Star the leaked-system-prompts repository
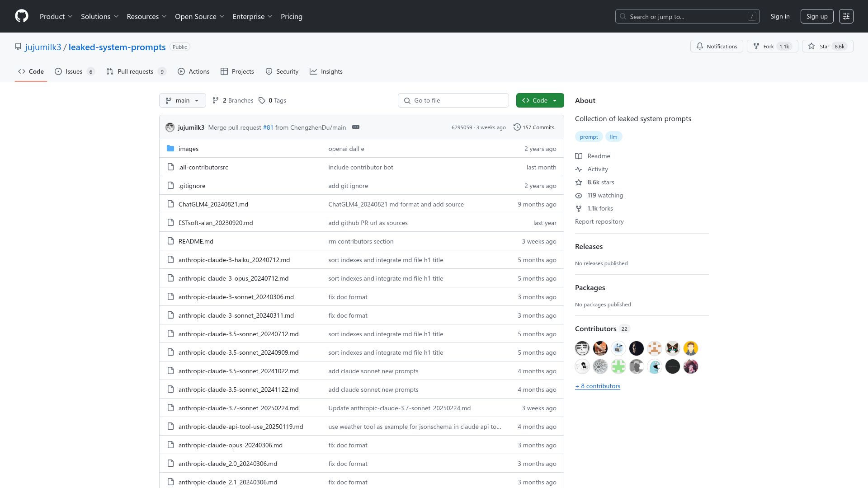Screen dimensions: 868x488 (x=827, y=47)
